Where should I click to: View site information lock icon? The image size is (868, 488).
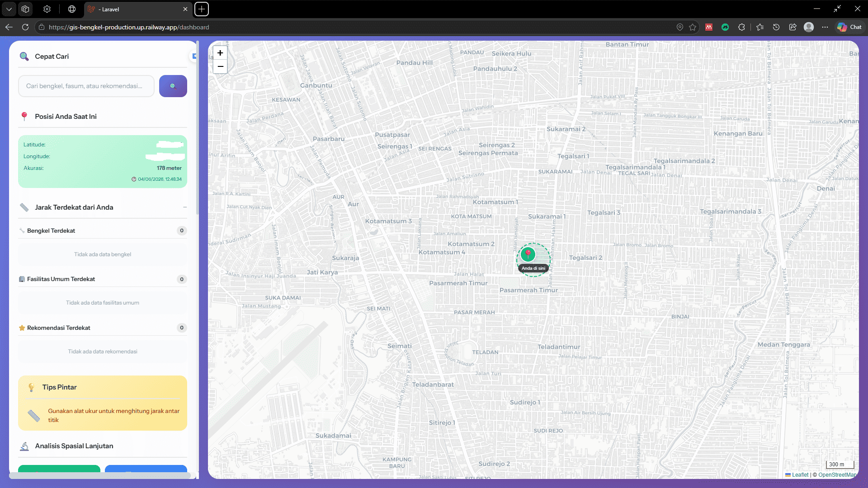click(41, 27)
